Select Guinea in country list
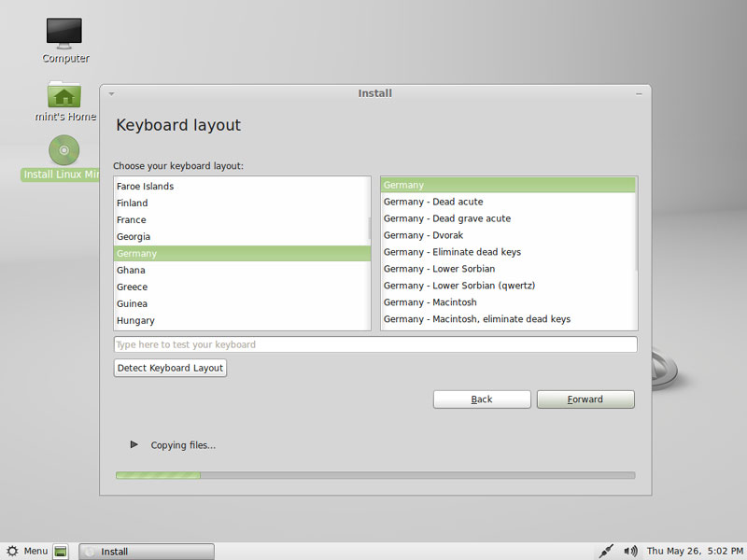 click(x=242, y=303)
